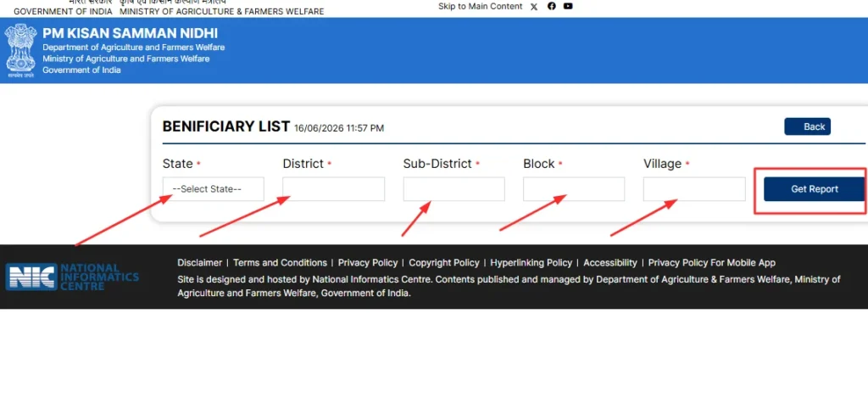The height and width of the screenshot is (420, 868).
Task: Click the NIC National Informatics Centre logo
Action: pyautogui.click(x=72, y=277)
